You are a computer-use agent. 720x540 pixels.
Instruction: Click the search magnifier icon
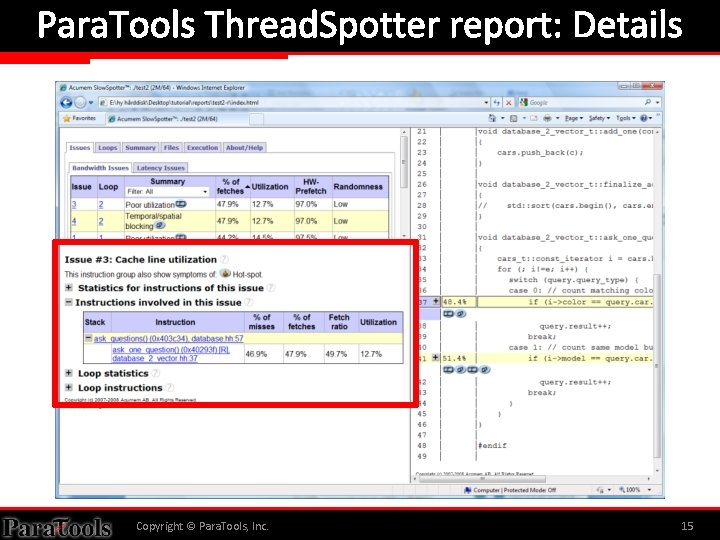pos(648,102)
